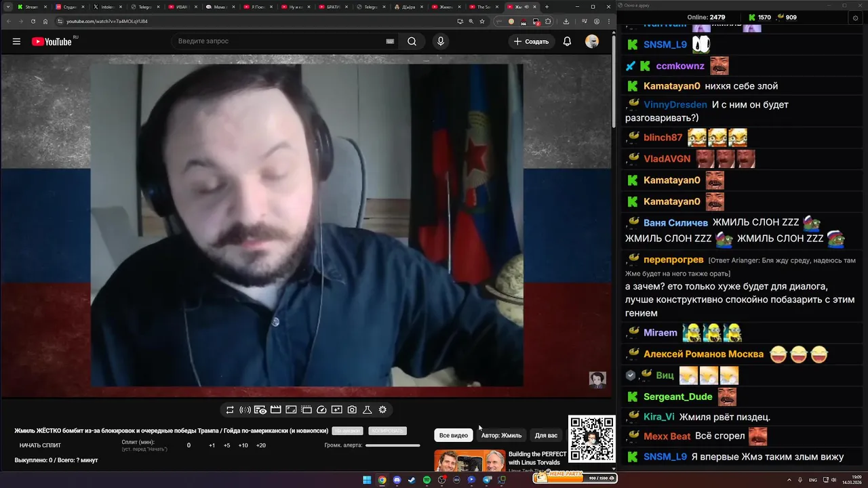Screen dimensions: 868x488
Task: Start voice search with the microphone icon
Action: click(x=441, y=41)
